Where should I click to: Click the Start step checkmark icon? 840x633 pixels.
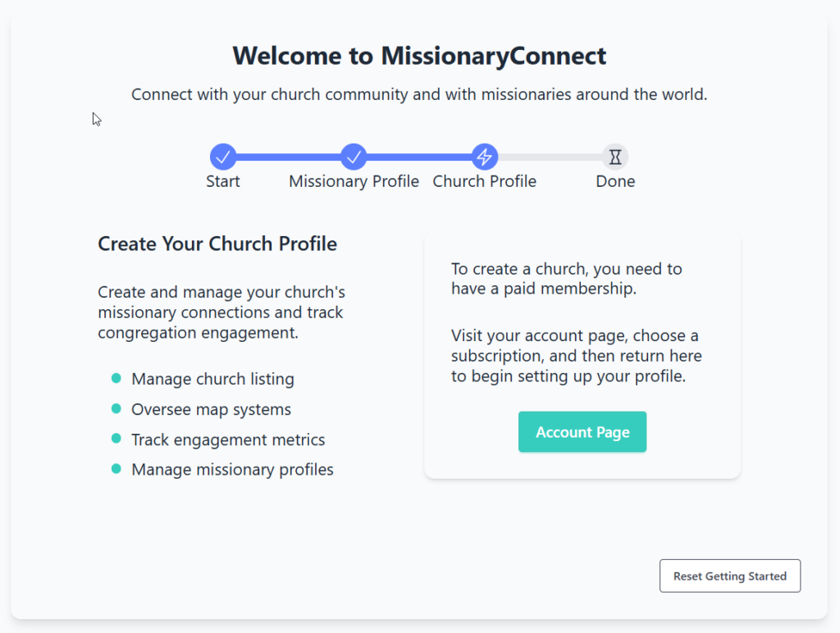pyautogui.click(x=223, y=157)
